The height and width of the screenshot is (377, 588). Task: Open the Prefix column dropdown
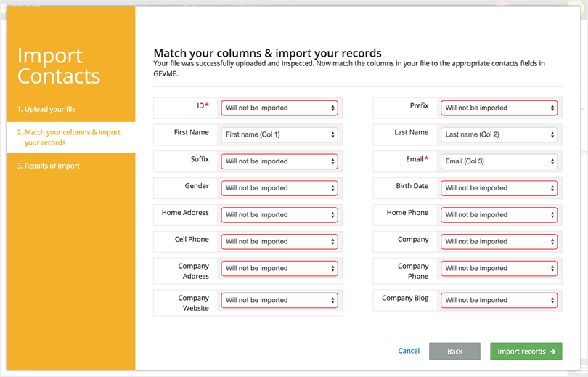coord(499,108)
